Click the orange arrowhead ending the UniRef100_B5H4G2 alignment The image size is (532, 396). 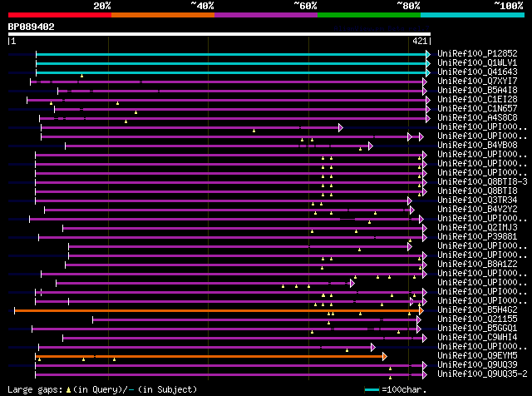point(421,311)
